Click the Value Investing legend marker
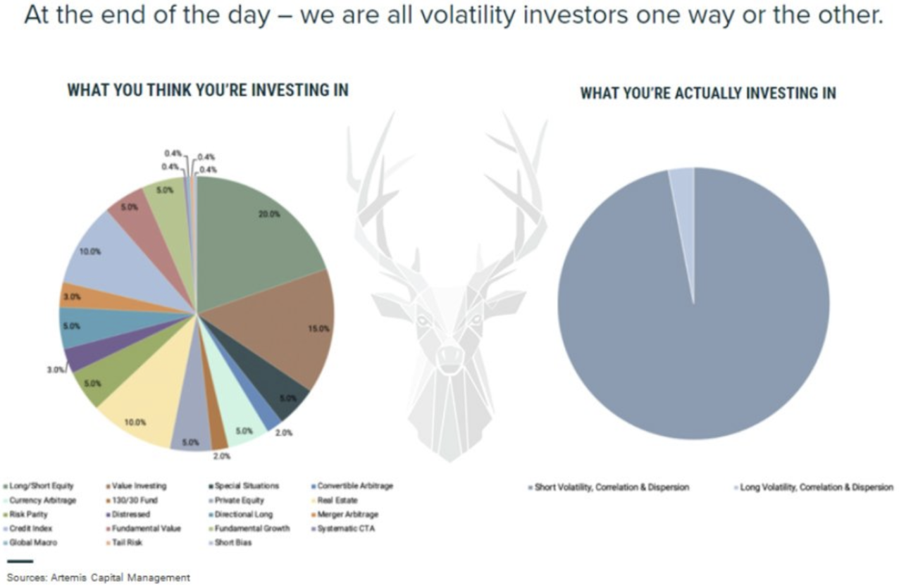 pyautogui.click(x=108, y=486)
